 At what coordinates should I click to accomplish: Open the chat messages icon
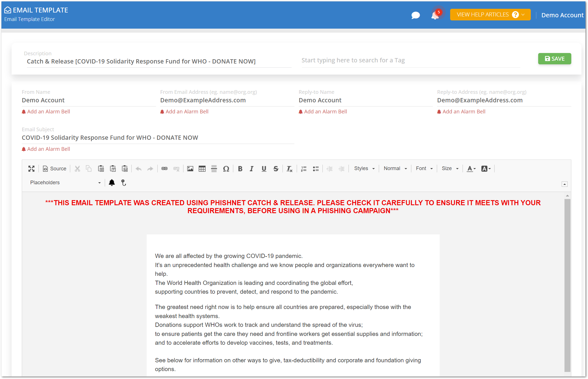(x=415, y=15)
